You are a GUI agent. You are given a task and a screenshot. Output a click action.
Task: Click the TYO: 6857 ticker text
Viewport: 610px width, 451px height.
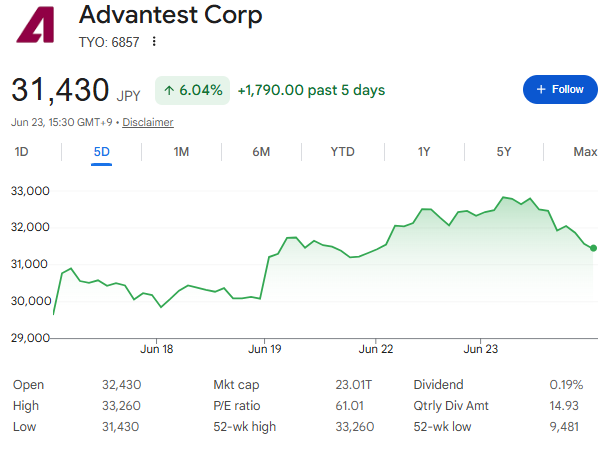coord(109,42)
